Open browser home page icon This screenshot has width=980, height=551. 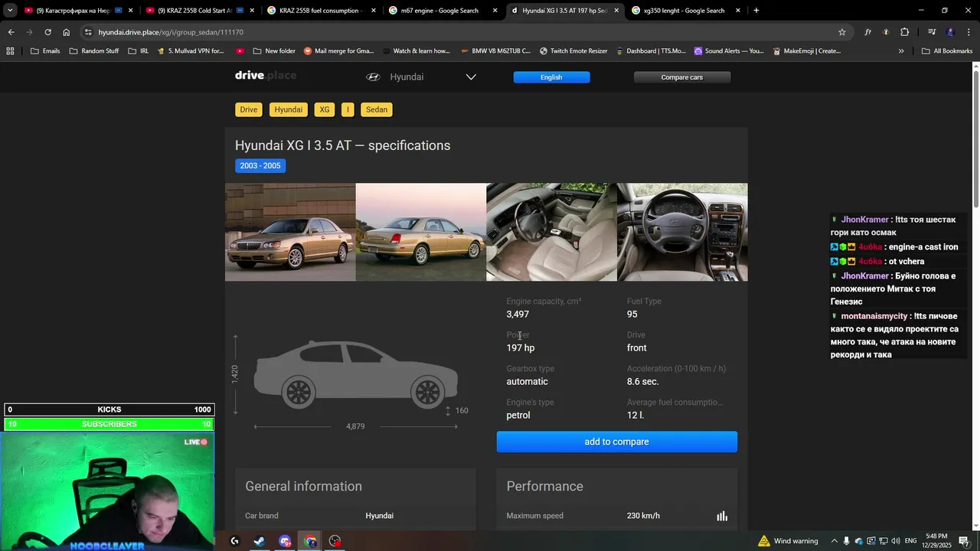67,32
